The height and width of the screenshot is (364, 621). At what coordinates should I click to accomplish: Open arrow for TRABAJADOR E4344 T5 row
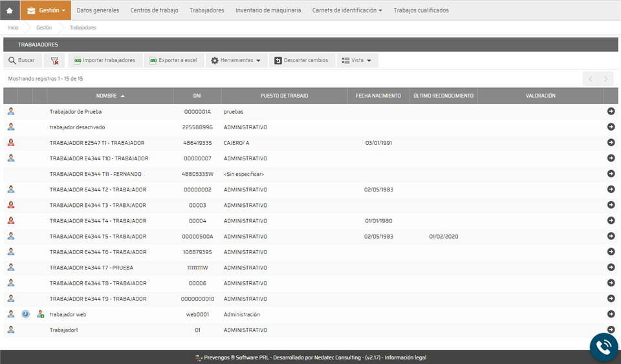tap(611, 236)
